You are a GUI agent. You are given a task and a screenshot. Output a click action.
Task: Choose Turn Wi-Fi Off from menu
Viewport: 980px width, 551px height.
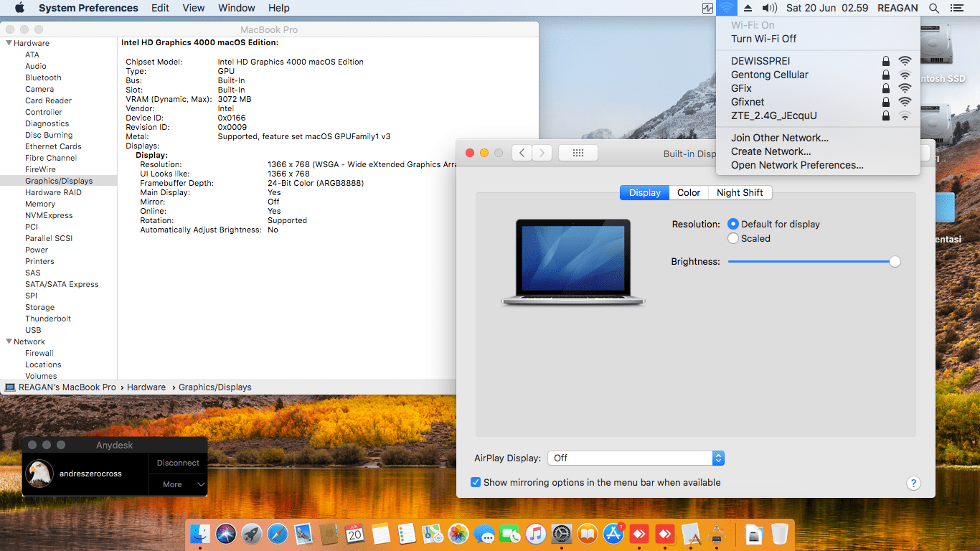763,39
